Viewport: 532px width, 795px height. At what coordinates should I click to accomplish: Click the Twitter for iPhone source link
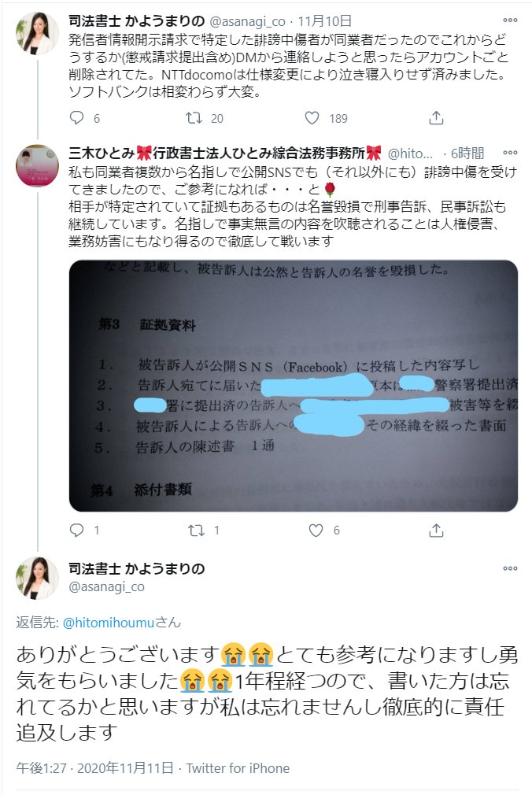238,768
